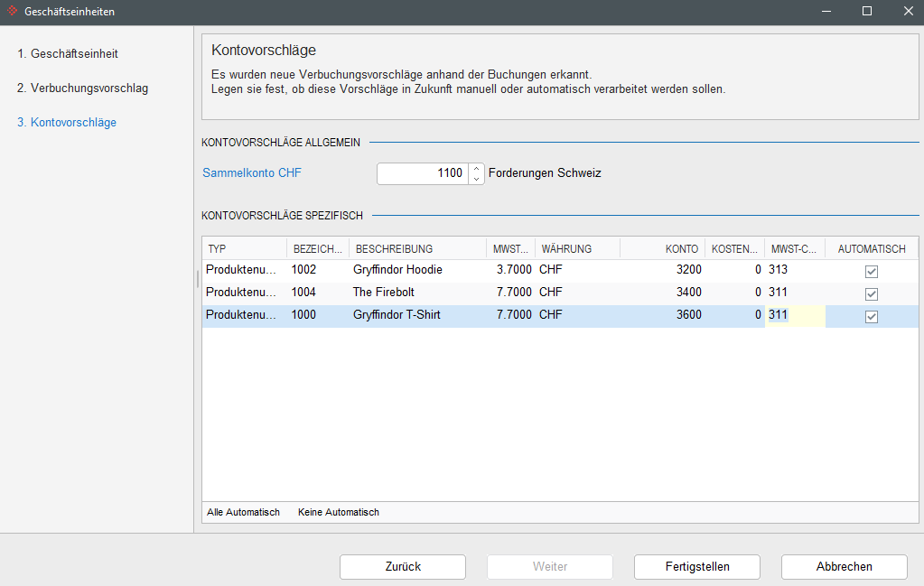Click the Zurück button
The width and height of the screenshot is (924, 586).
403,566
